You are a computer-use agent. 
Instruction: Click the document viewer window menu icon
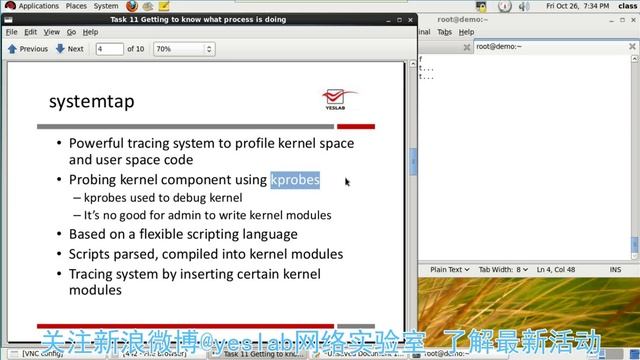click(x=9, y=20)
